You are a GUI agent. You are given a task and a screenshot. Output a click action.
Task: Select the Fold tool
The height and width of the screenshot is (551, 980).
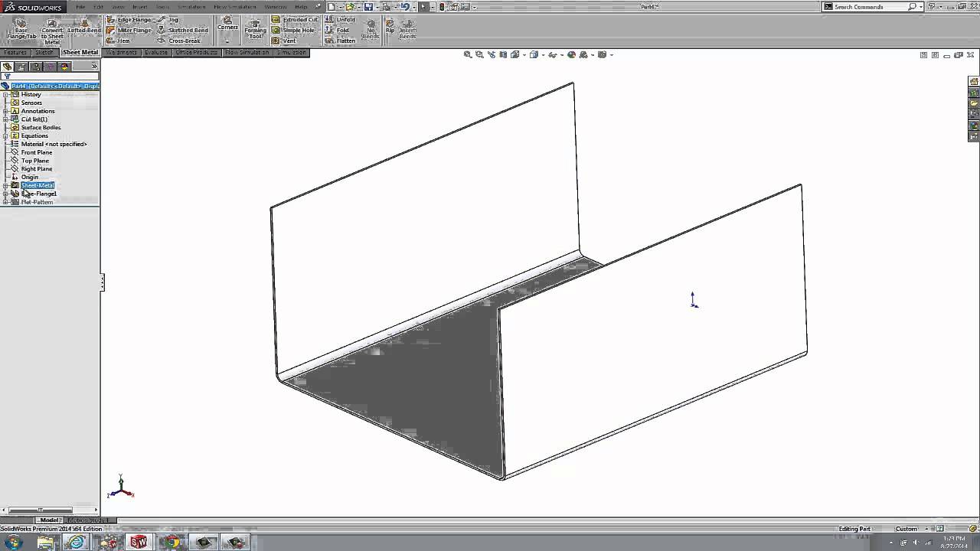click(x=337, y=31)
